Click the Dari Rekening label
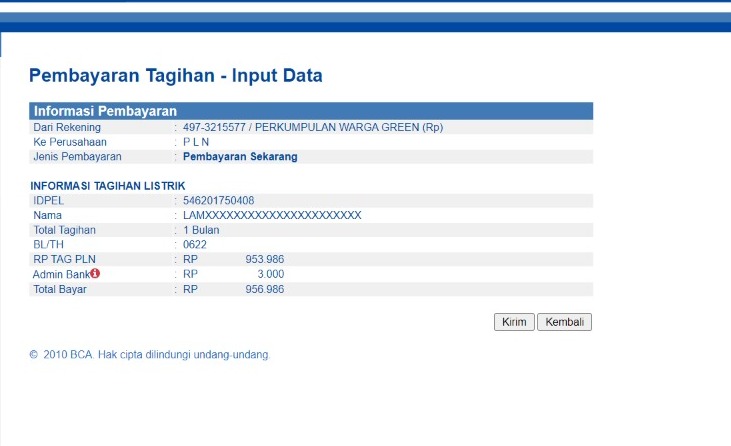Screen dimensions: 731x446 pos(70,127)
